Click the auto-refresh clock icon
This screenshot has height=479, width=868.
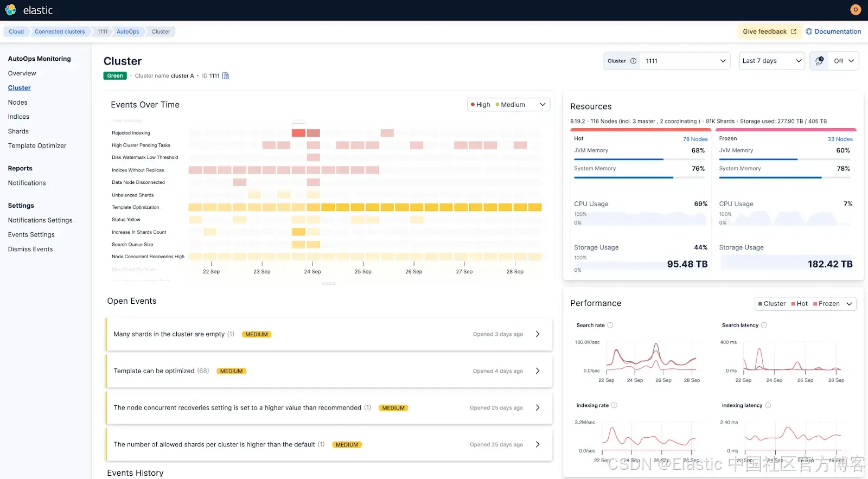point(820,61)
